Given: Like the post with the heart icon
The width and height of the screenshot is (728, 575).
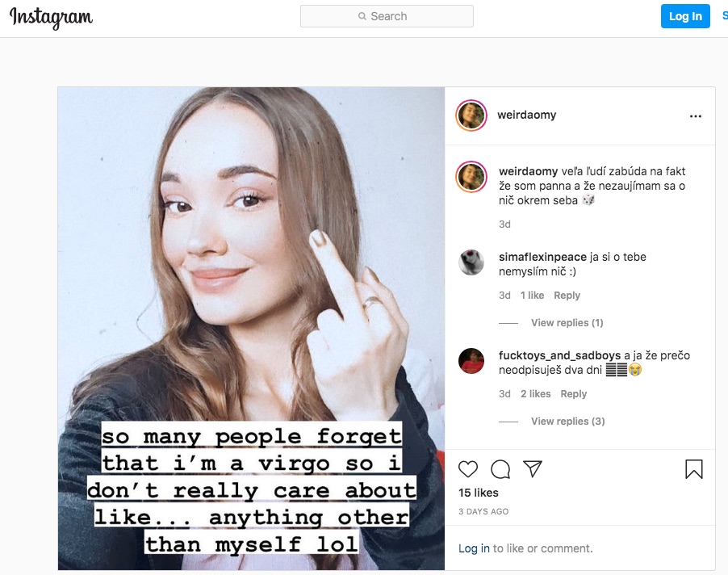Looking at the screenshot, I should pos(467,469).
